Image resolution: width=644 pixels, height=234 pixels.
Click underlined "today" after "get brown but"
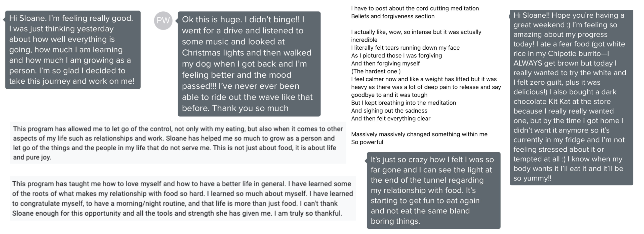click(603, 63)
